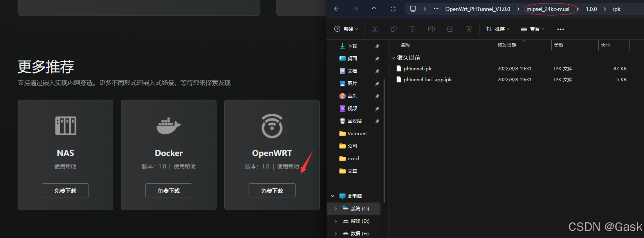The image size is (644, 238).
Task: Open 桌面 in the sidebar
Action: click(352, 59)
